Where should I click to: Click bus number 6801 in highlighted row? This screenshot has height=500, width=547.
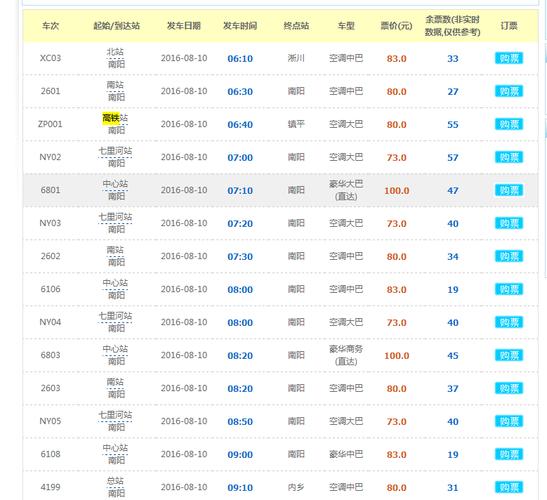[x=50, y=190]
